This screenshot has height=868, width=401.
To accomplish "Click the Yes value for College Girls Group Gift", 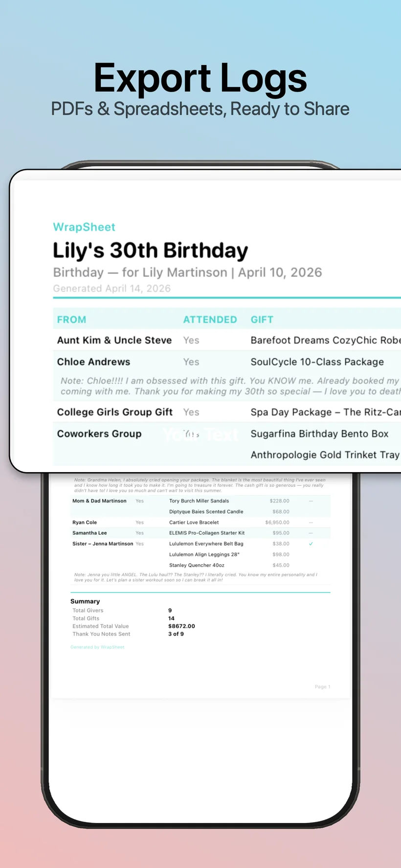I will pyautogui.click(x=191, y=412).
